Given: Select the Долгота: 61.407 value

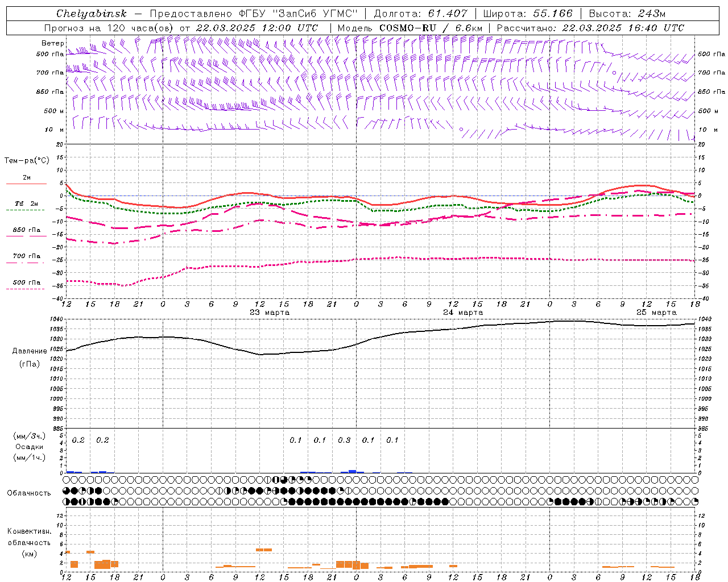Looking at the screenshot, I should (420, 14).
